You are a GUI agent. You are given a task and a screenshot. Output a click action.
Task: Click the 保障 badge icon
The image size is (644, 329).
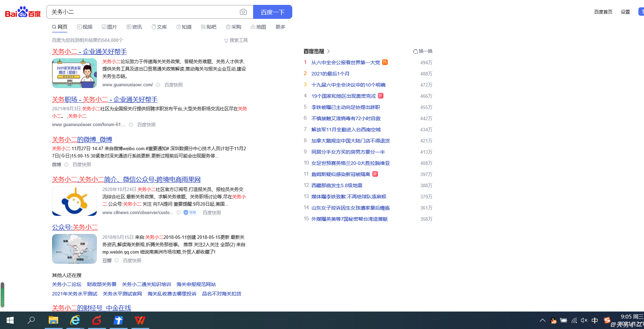click(191, 213)
